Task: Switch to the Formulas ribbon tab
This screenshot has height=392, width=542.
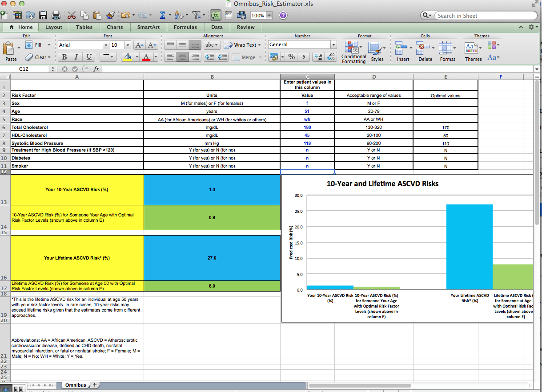Action: pos(185,27)
